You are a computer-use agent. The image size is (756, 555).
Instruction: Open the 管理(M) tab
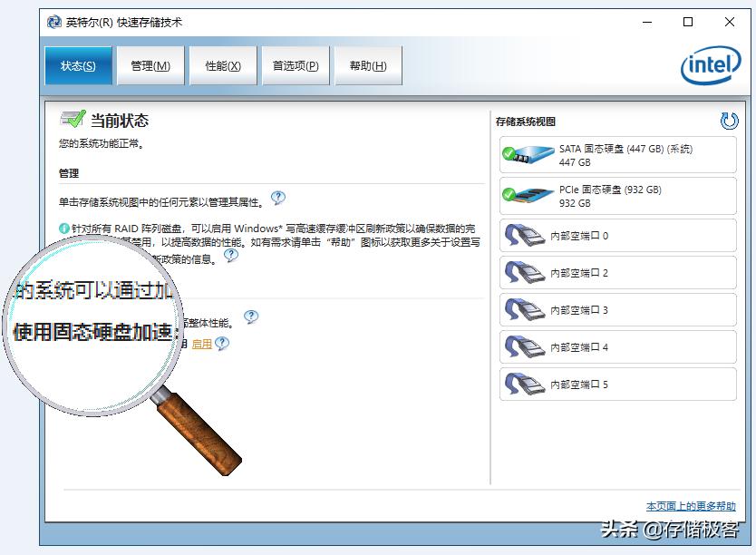click(150, 65)
